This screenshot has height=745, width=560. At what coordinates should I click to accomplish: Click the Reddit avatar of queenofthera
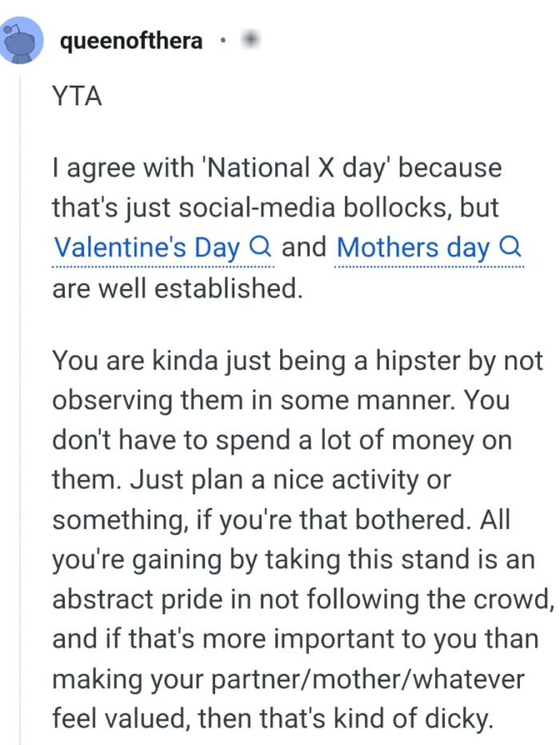(22, 41)
